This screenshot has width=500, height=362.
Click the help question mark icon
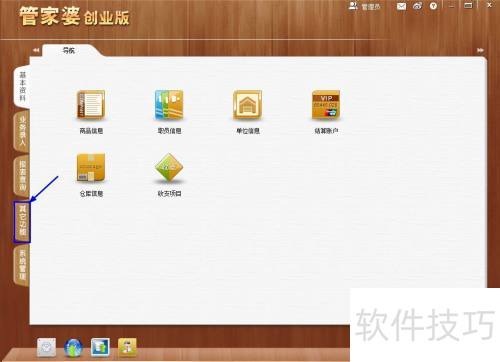click(x=433, y=6)
